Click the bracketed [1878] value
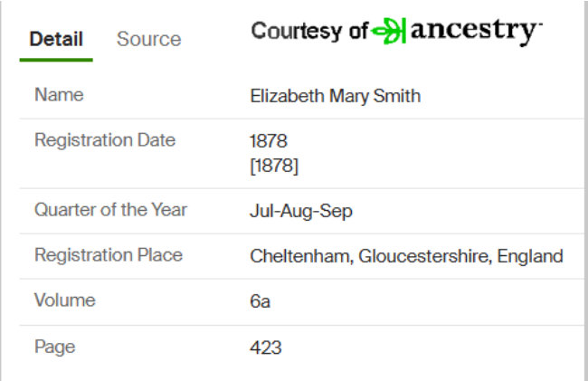This screenshot has width=588, height=381. pyautogui.click(x=274, y=166)
